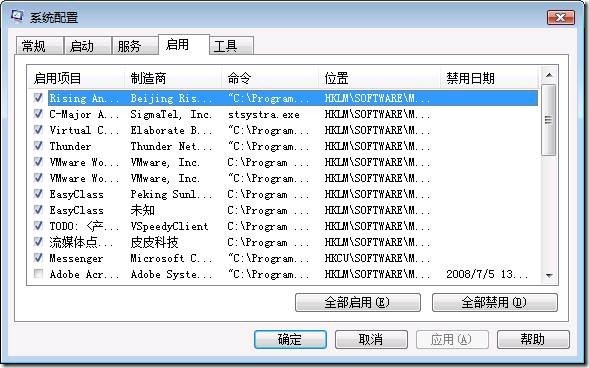Open help with the 帮助 button
Screen dimensions: 589x368
[x=533, y=339]
